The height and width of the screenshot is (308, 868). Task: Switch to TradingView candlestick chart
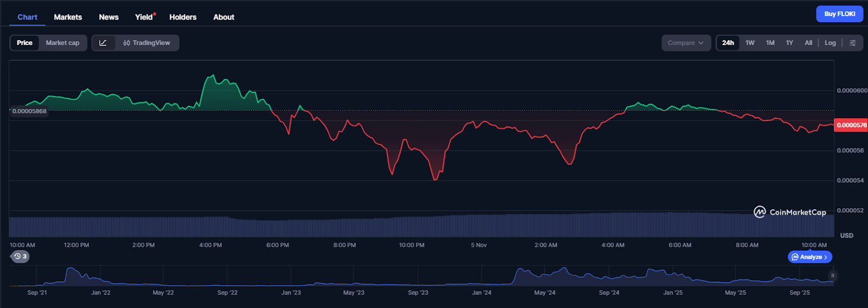click(x=146, y=43)
